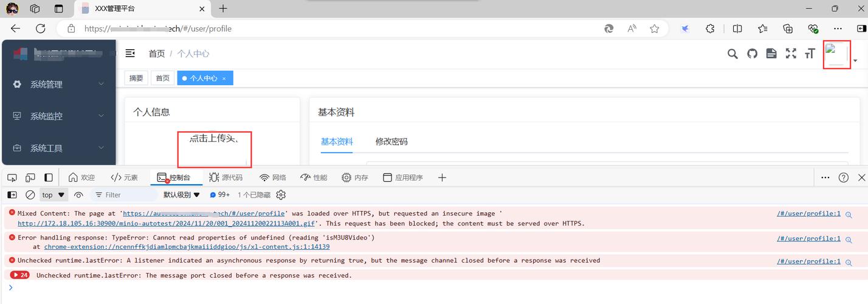Switch to the 内存 DevTools tab

point(355,178)
